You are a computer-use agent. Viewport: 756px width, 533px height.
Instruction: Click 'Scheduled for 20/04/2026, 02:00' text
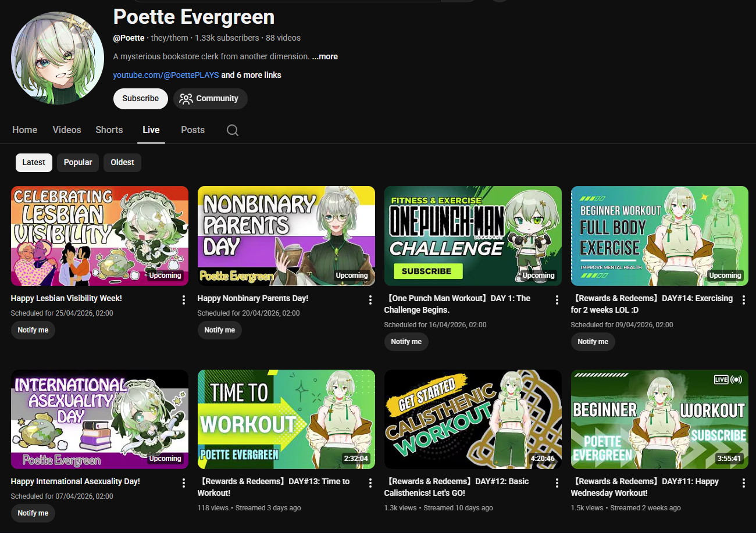tap(249, 313)
